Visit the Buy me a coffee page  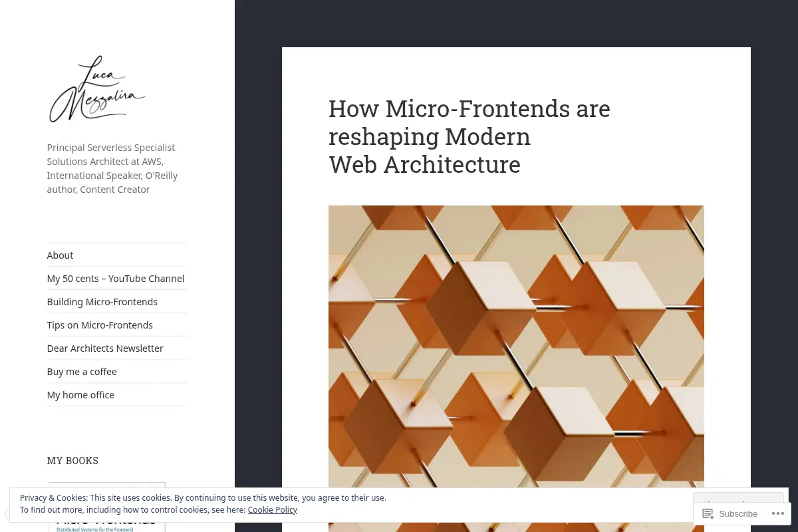pos(82,372)
